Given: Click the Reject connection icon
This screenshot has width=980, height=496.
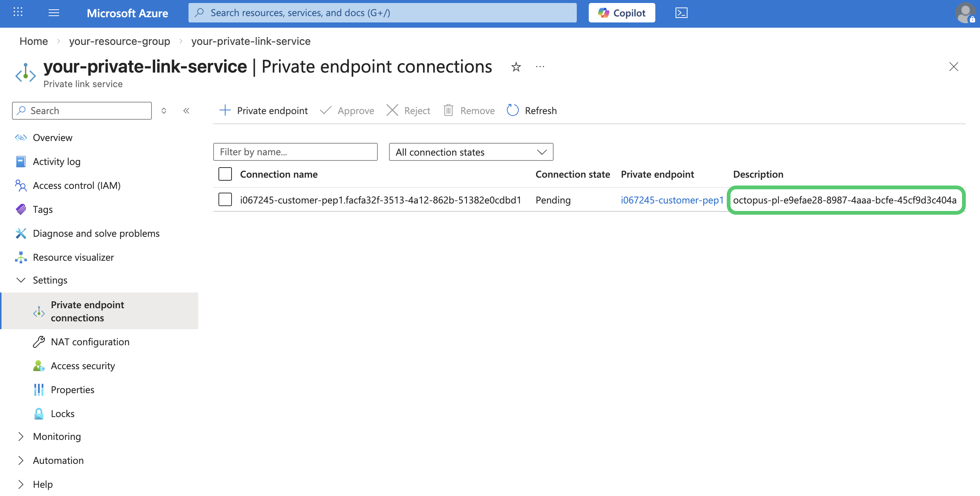Looking at the screenshot, I should (x=392, y=110).
